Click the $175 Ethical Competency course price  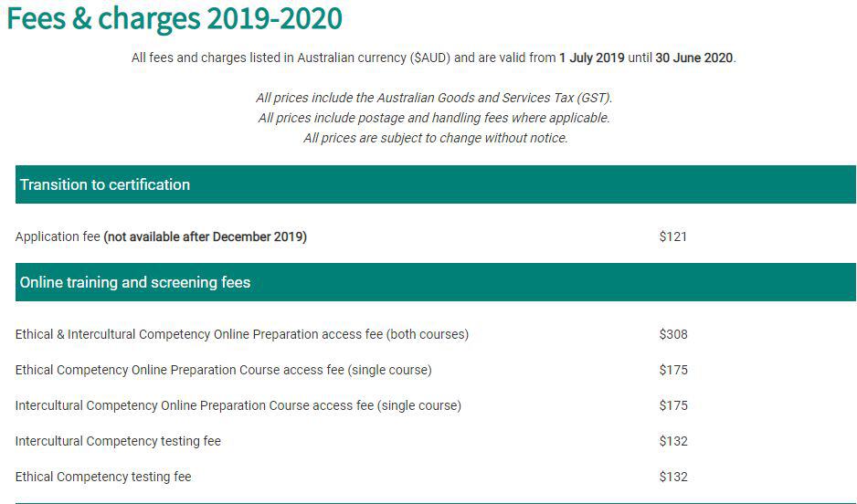point(673,370)
